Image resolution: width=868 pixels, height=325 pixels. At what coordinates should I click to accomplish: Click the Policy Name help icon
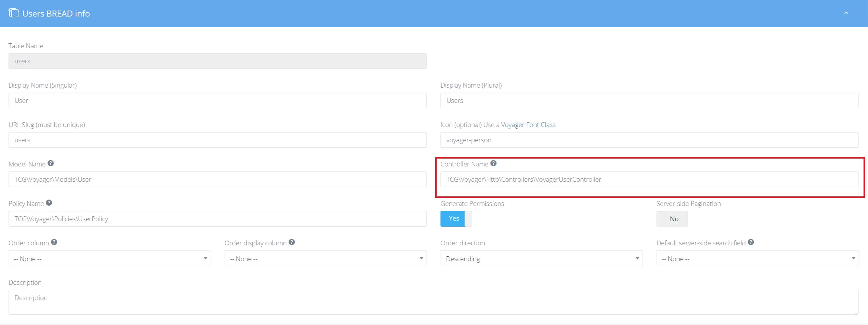pos(49,203)
